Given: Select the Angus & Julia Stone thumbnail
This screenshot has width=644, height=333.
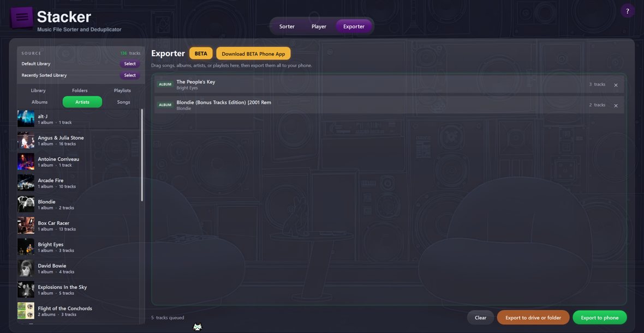Looking at the screenshot, I should click(26, 140).
